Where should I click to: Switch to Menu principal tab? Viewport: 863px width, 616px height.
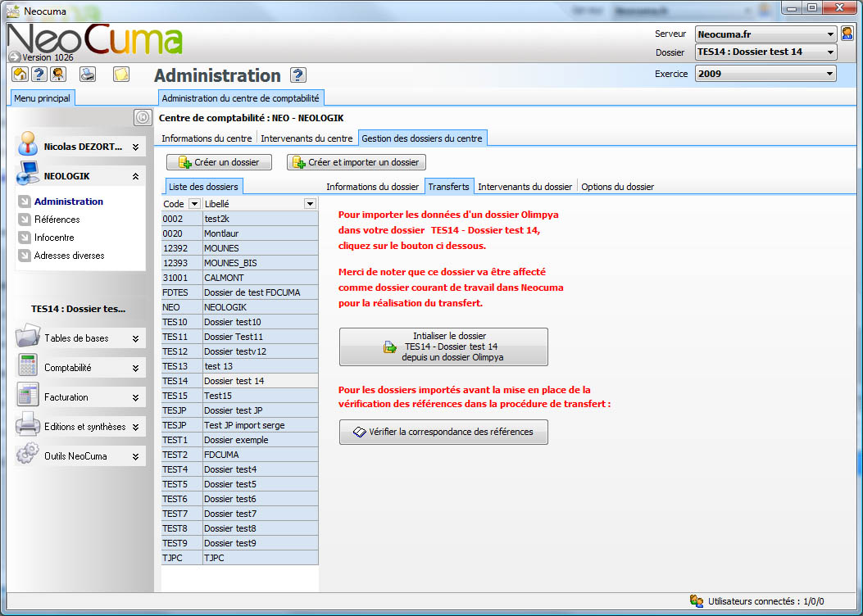click(x=43, y=98)
